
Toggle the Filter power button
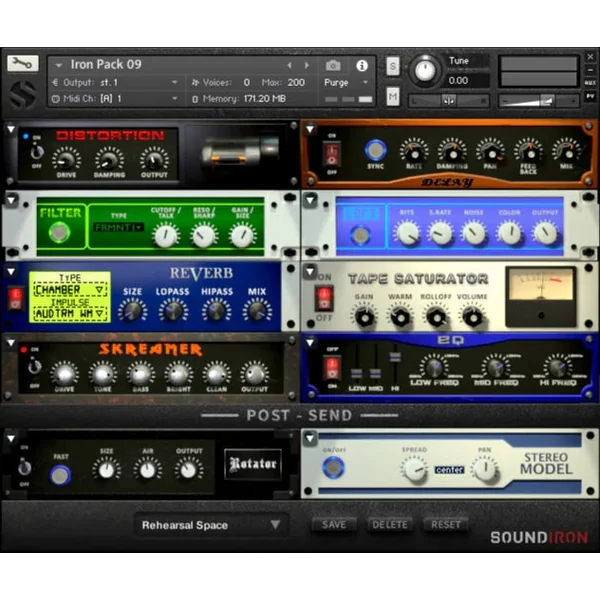[59, 232]
